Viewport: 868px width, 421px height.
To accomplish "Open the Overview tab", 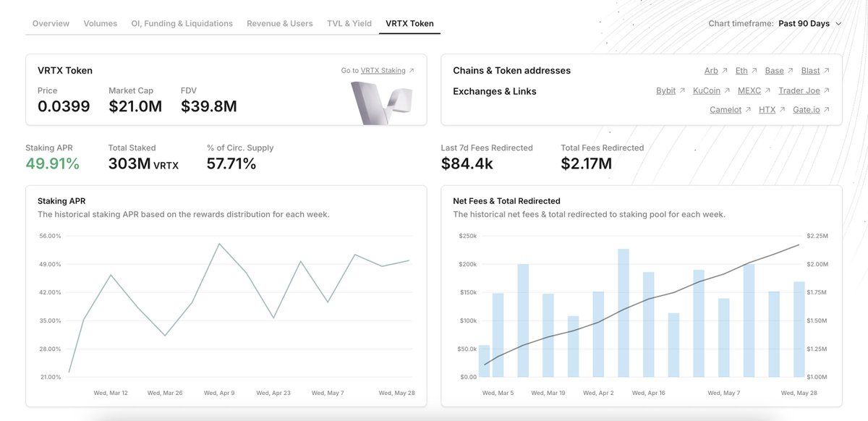I will click(51, 23).
